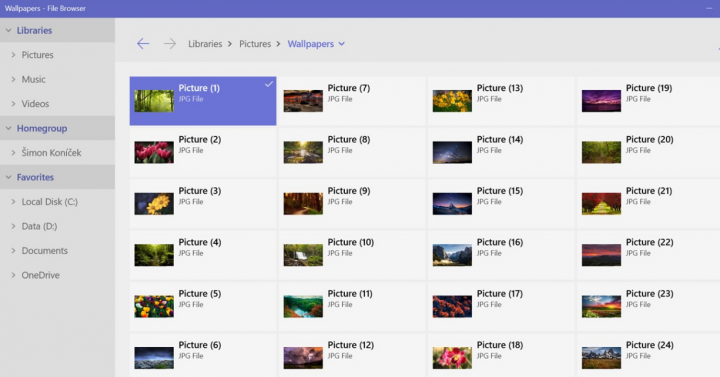The image size is (720, 377).
Task: Deselect Picture (1) using its checkmark
Action: (269, 84)
